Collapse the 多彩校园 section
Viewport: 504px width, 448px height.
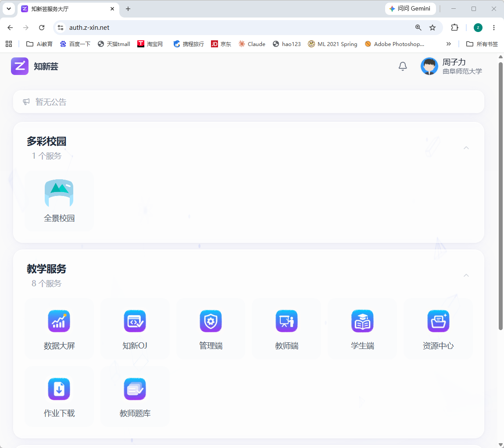[x=466, y=148]
